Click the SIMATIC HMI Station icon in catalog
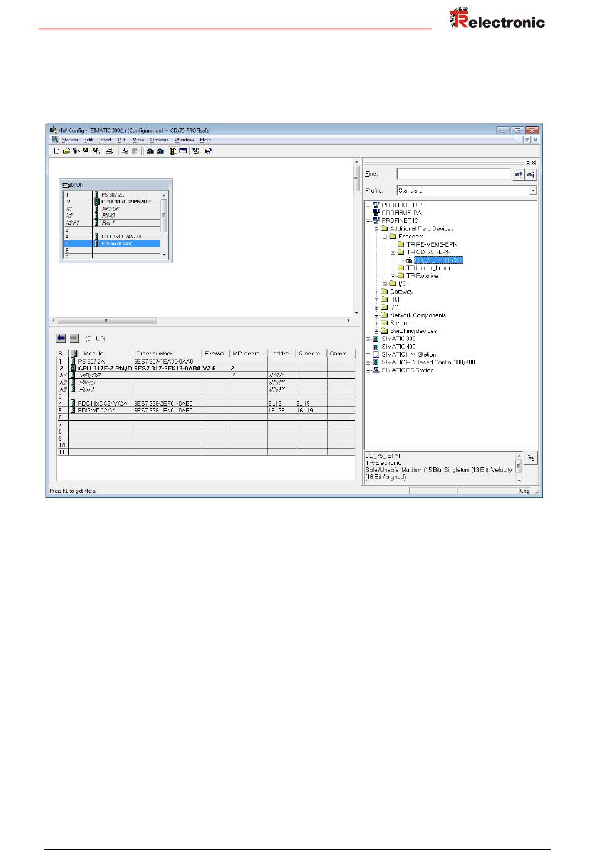 click(x=376, y=355)
